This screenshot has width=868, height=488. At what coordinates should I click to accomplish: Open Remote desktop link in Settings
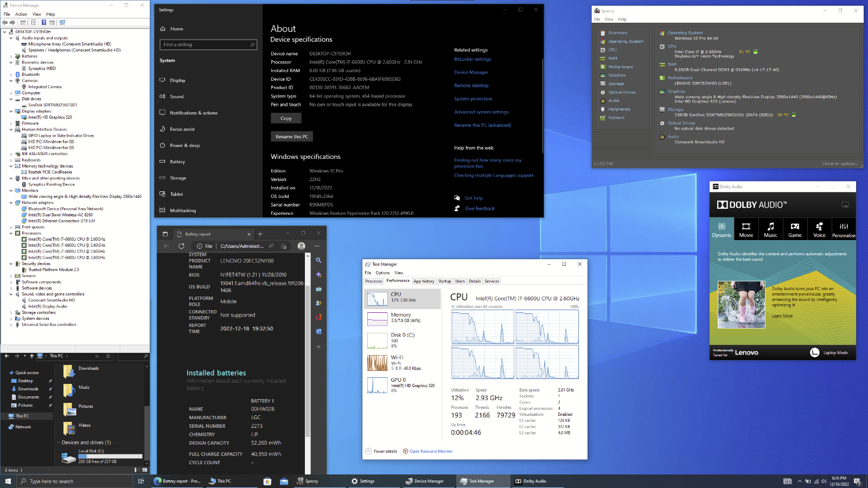tap(471, 86)
